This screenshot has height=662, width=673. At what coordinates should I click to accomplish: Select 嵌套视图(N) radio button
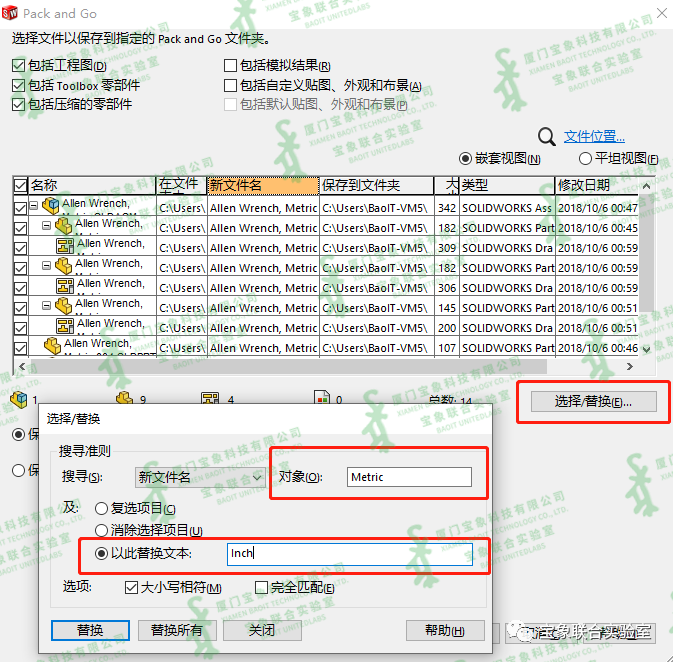(x=465, y=159)
